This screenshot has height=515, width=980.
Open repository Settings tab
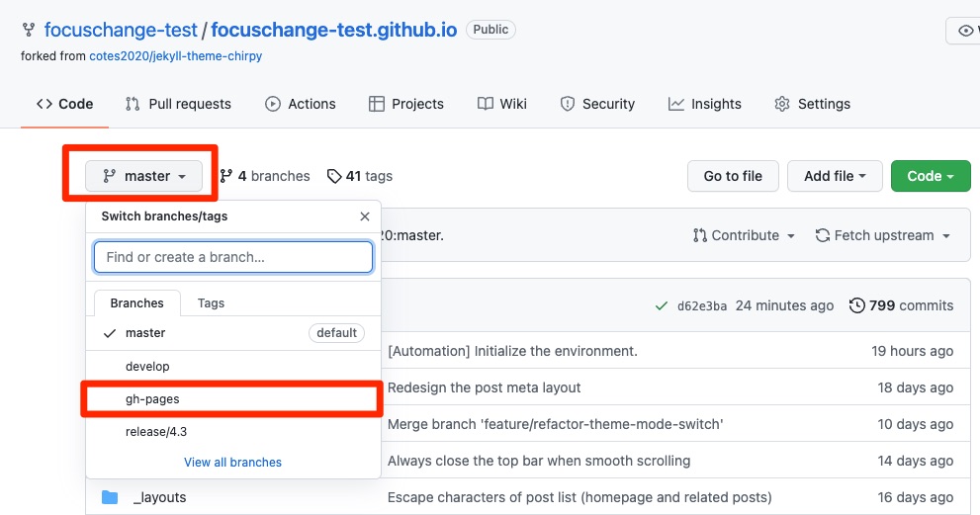812,104
